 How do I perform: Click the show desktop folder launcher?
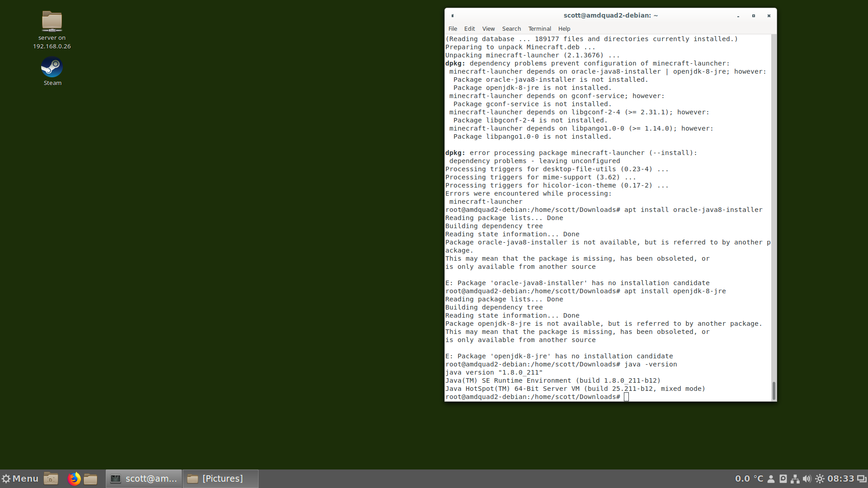(x=51, y=479)
